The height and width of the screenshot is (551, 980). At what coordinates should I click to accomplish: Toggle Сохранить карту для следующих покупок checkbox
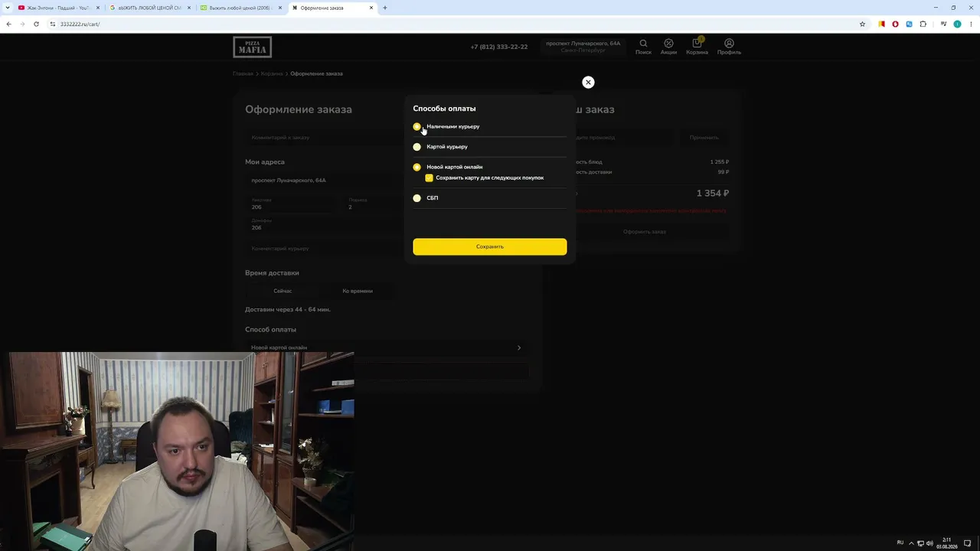pos(429,178)
